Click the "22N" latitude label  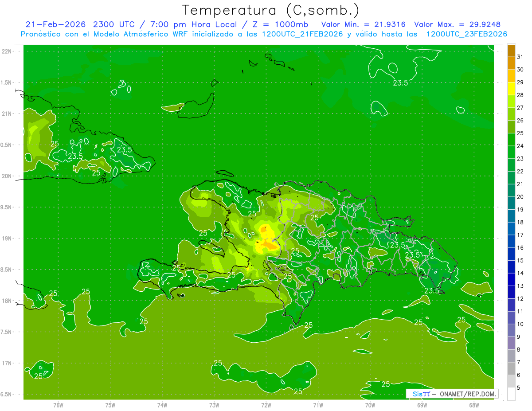7,51
